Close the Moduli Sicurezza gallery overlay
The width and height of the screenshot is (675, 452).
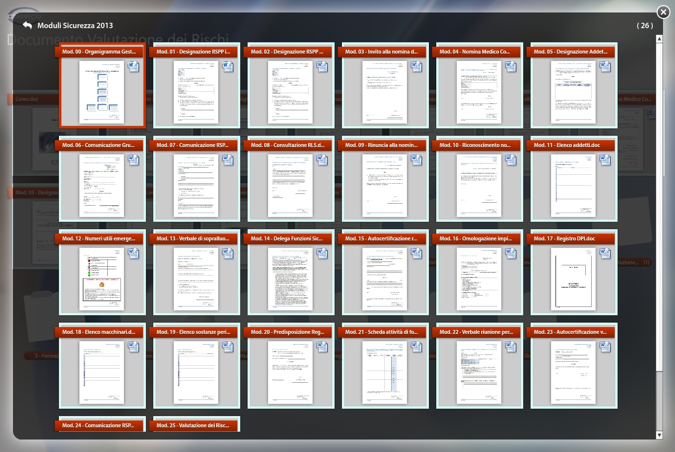point(662,12)
